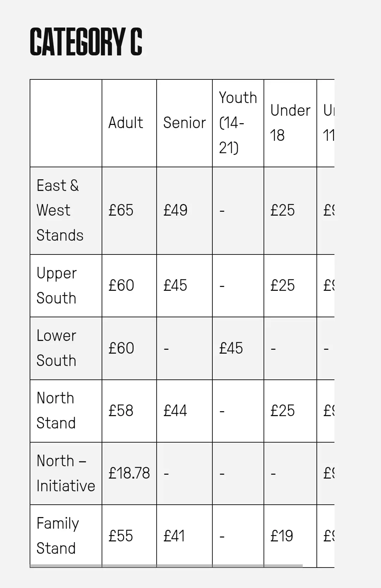Click the Youth (14-21) column header
The image size is (381, 588).
coord(238,123)
